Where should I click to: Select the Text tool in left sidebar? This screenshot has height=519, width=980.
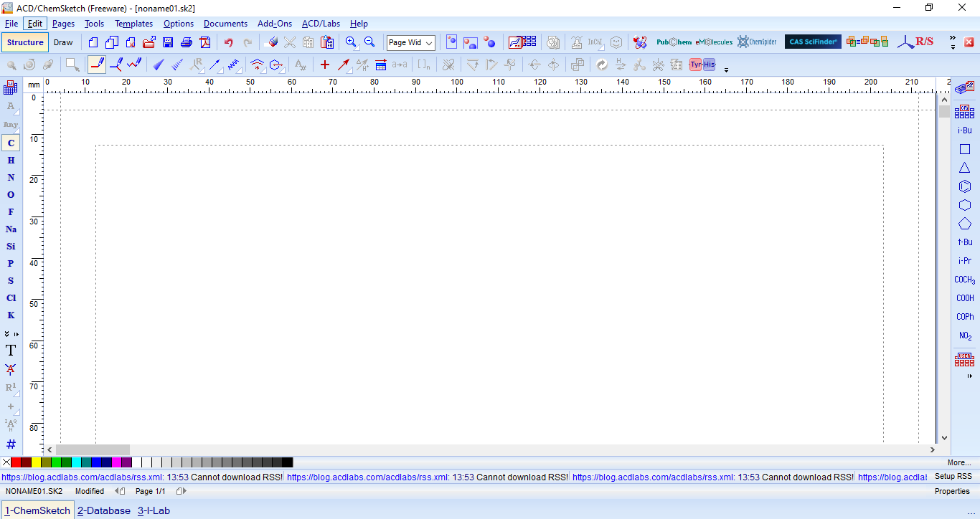pyautogui.click(x=11, y=351)
